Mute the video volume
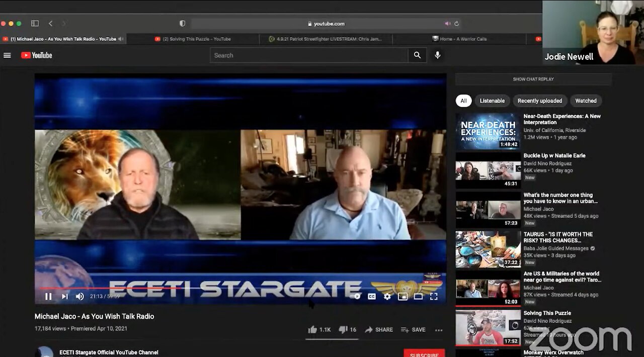The image size is (644, 357). [79, 297]
